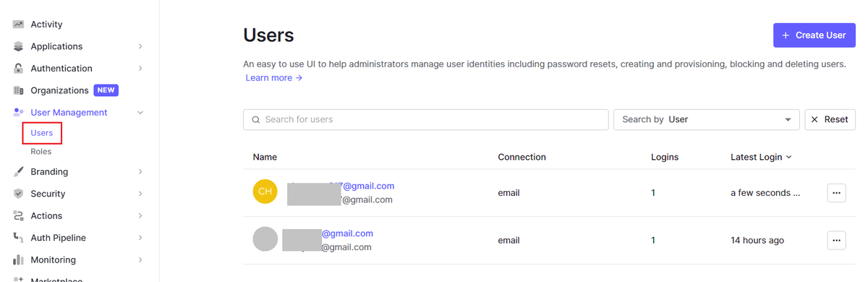Click the Authentication padlock icon
This screenshot has width=868, height=282.
pyautogui.click(x=19, y=69)
